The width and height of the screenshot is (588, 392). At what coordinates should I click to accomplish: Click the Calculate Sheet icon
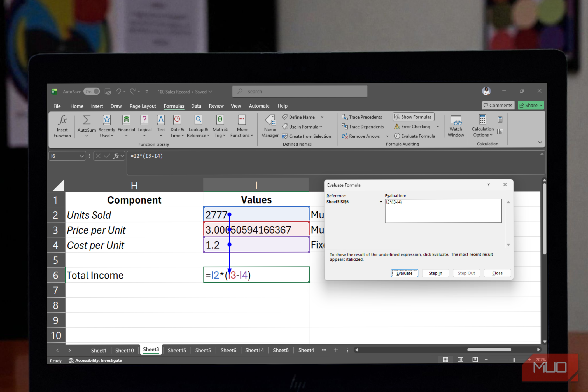pos(500,131)
